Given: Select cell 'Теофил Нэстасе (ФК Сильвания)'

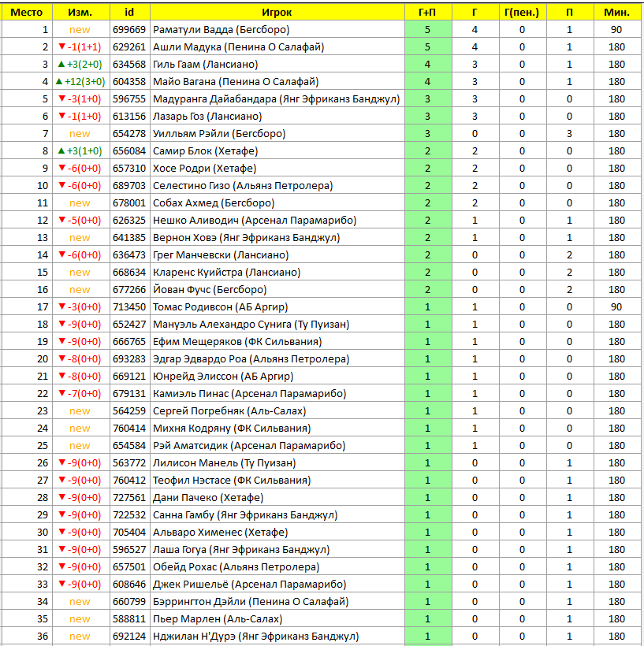Looking at the screenshot, I should pos(277,481).
